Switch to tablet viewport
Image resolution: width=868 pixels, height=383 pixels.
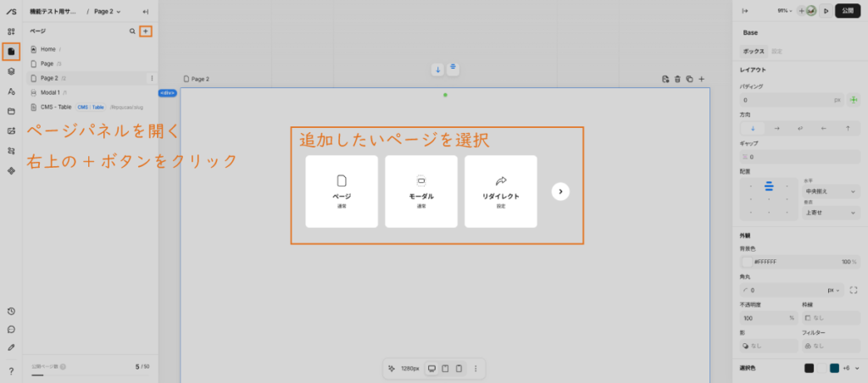445,368
